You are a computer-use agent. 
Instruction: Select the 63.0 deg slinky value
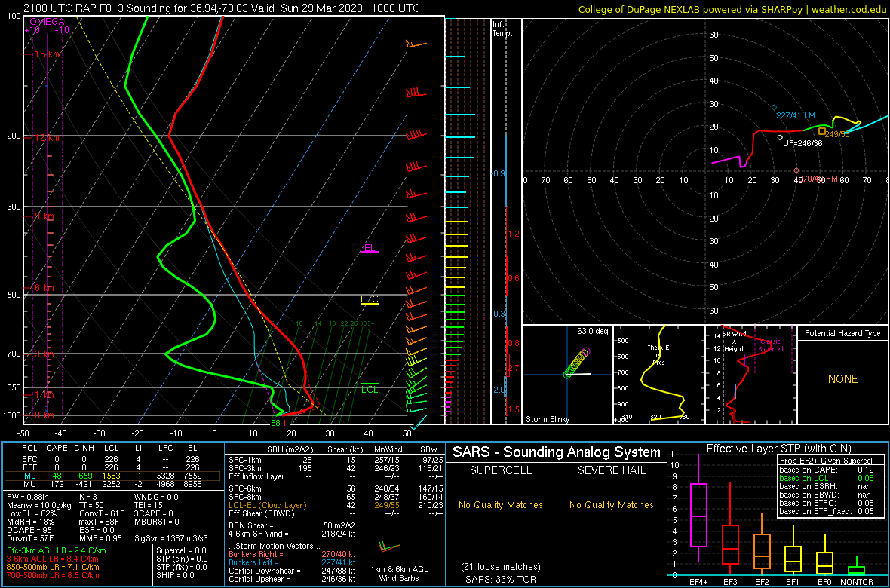point(592,331)
